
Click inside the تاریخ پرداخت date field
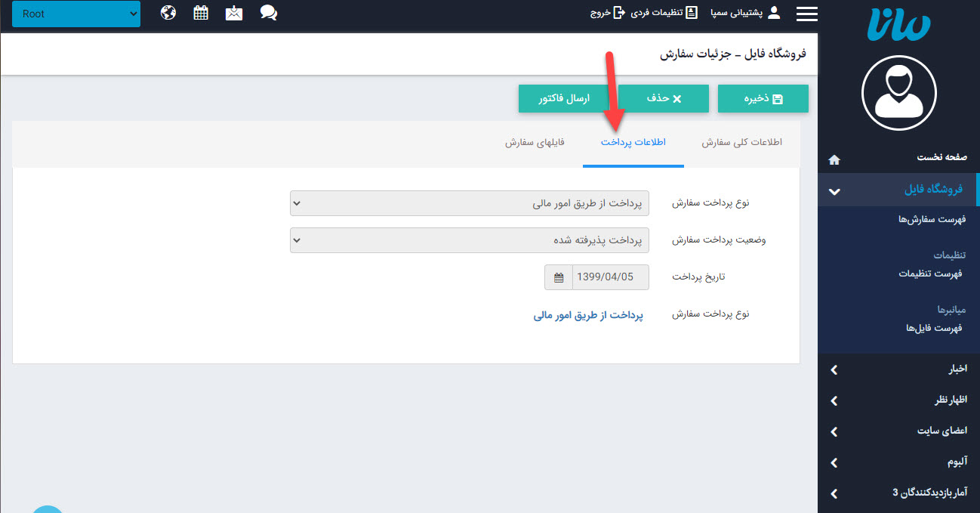click(x=604, y=277)
